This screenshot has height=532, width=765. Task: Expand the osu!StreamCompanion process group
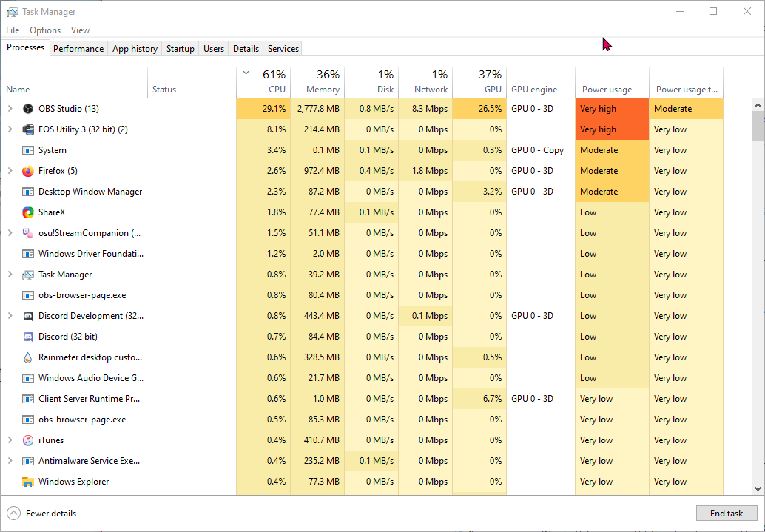click(x=10, y=233)
